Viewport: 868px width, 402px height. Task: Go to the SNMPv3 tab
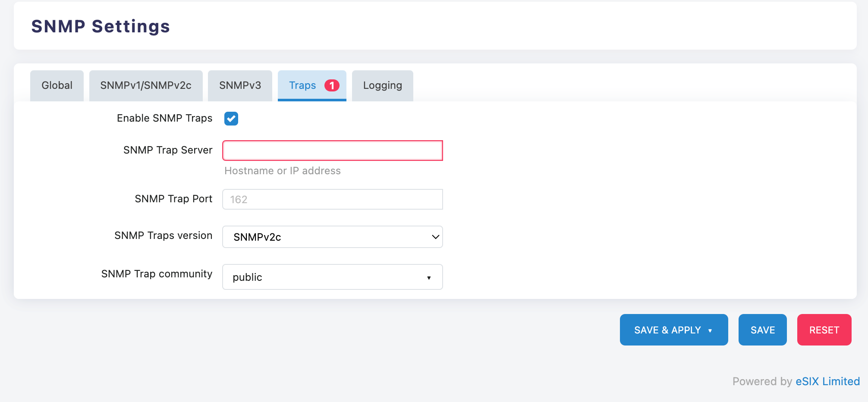click(240, 85)
